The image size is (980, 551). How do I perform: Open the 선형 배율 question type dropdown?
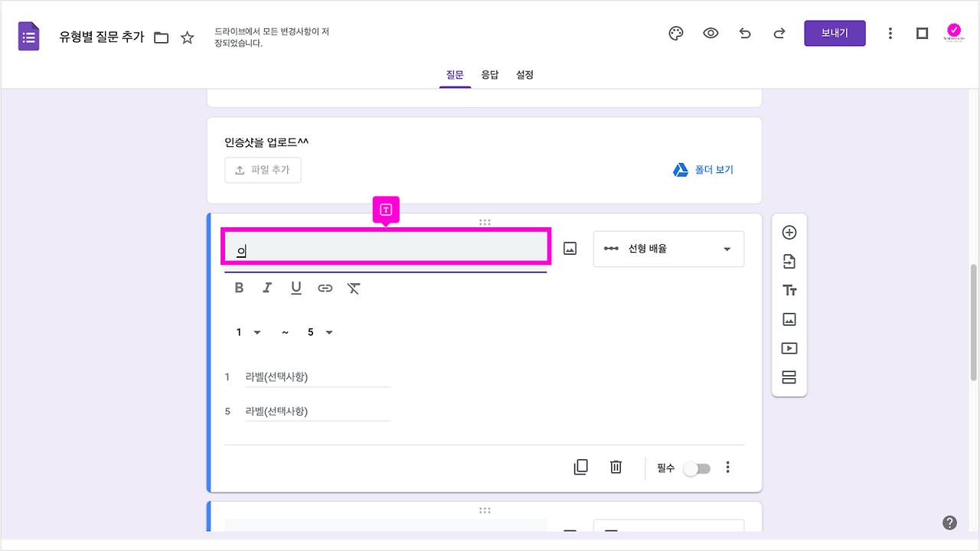pyautogui.click(x=668, y=249)
